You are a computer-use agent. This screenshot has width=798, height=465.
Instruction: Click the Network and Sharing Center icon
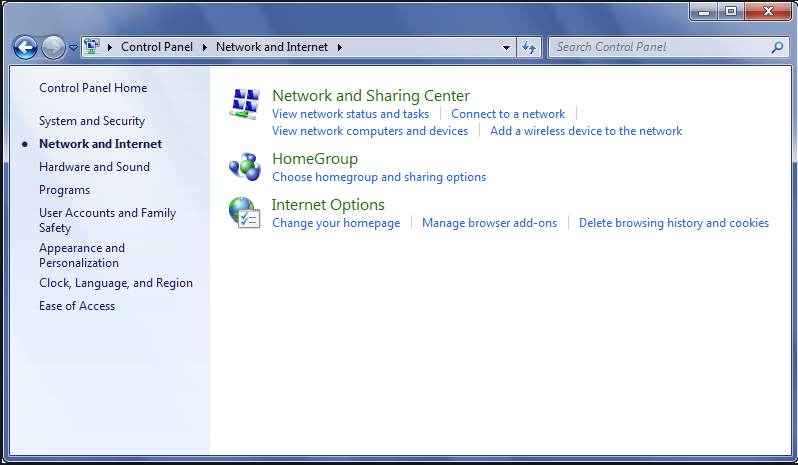pyautogui.click(x=245, y=104)
